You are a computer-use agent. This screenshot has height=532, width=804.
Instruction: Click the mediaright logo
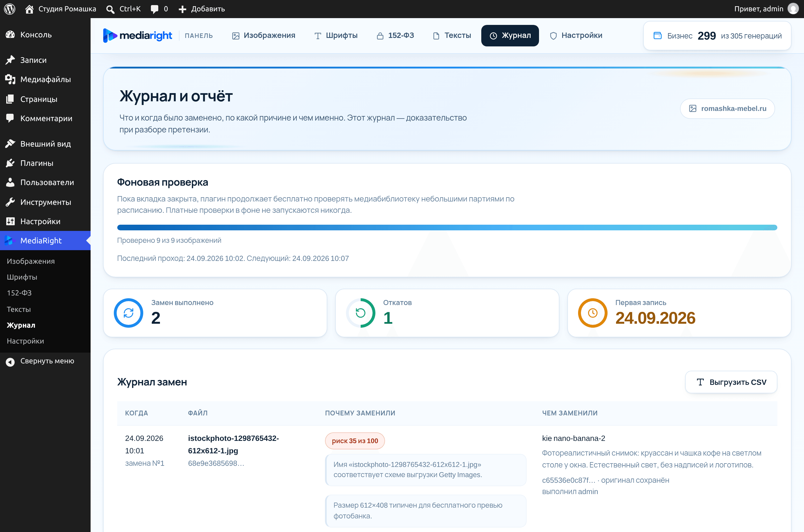138,35
